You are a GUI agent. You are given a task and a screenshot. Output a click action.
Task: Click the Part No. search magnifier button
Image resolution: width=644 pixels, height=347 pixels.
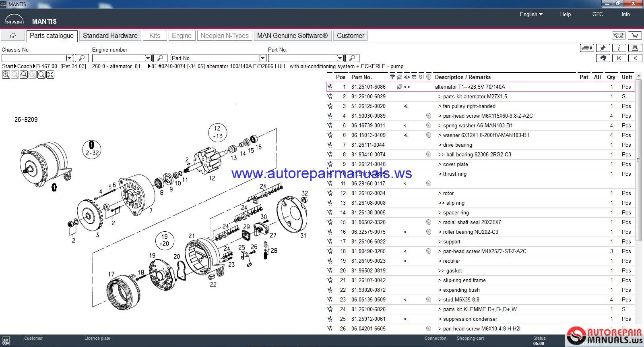(352, 58)
